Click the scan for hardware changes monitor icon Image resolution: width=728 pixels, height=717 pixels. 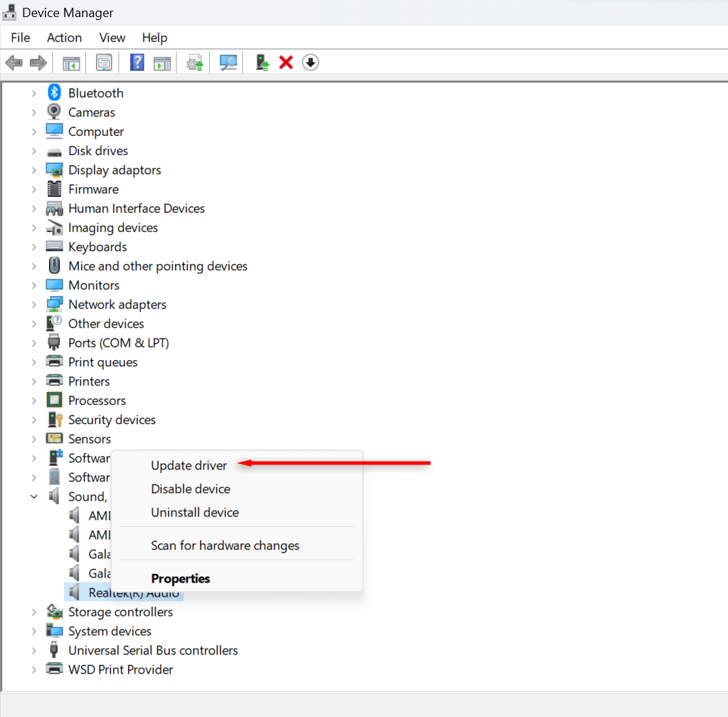[228, 63]
